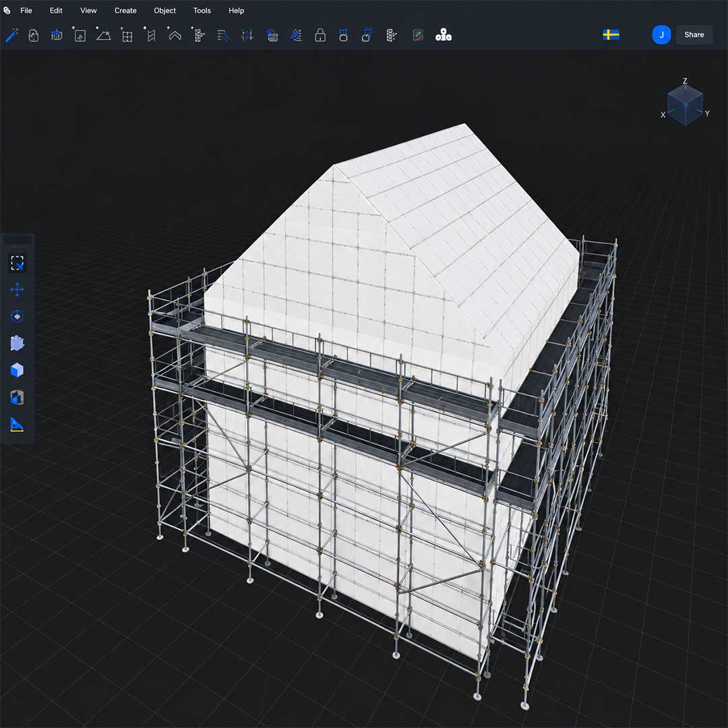Open the View menu
This screenshot has height=728, width=728.
[x=88, y=10]
